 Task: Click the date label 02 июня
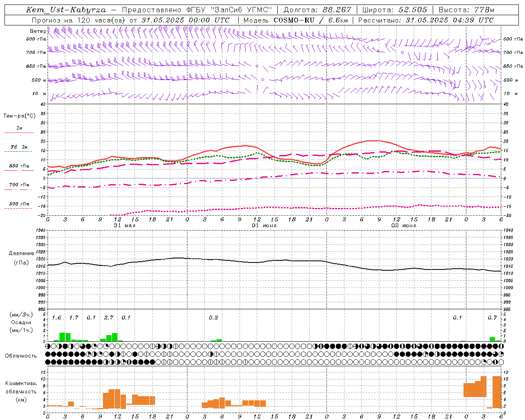pyautogui.click(x=404, y=226)
